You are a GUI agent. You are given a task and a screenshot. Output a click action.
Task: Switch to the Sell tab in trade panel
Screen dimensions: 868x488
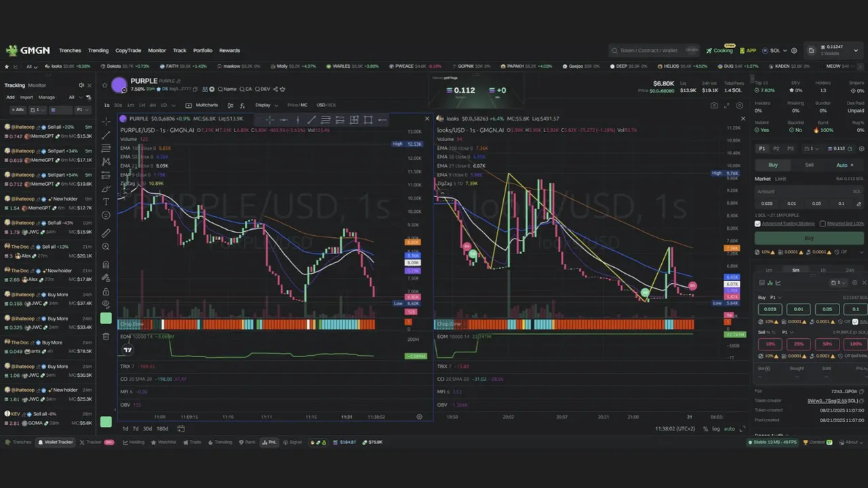point(809,165)
